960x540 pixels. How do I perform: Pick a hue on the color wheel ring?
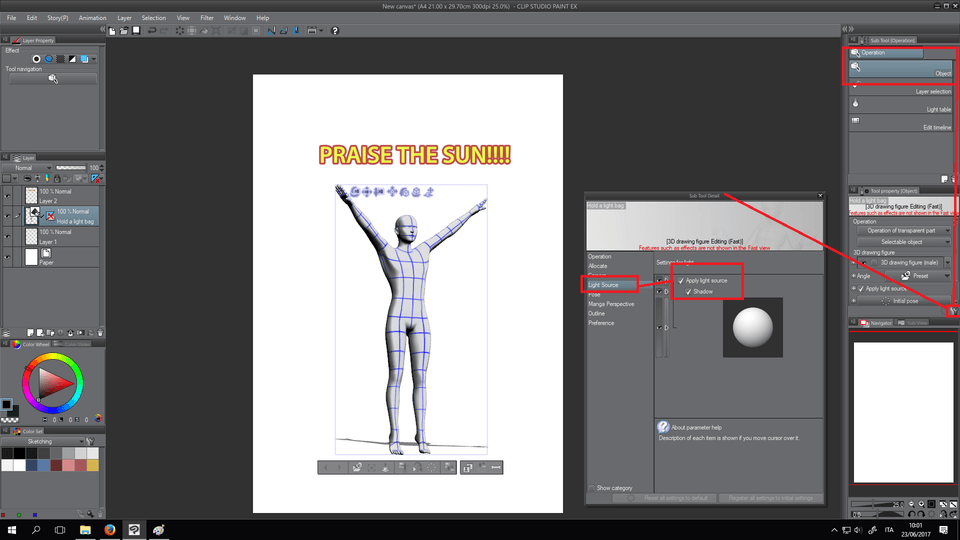(53, 356)
